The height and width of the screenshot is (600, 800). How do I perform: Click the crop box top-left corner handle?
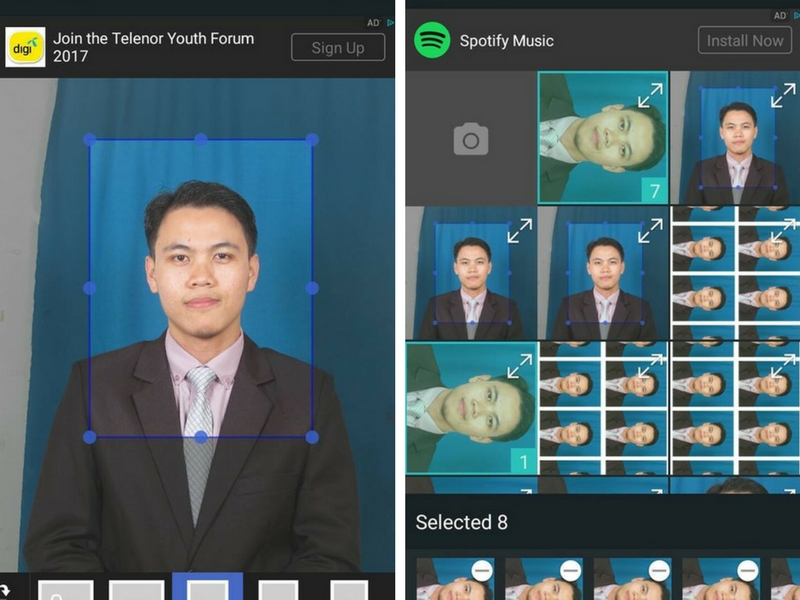(89, 139)
